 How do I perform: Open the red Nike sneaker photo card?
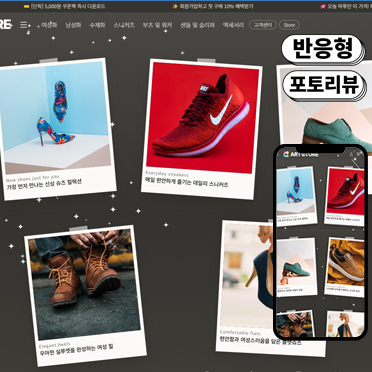tap(202, 129)
